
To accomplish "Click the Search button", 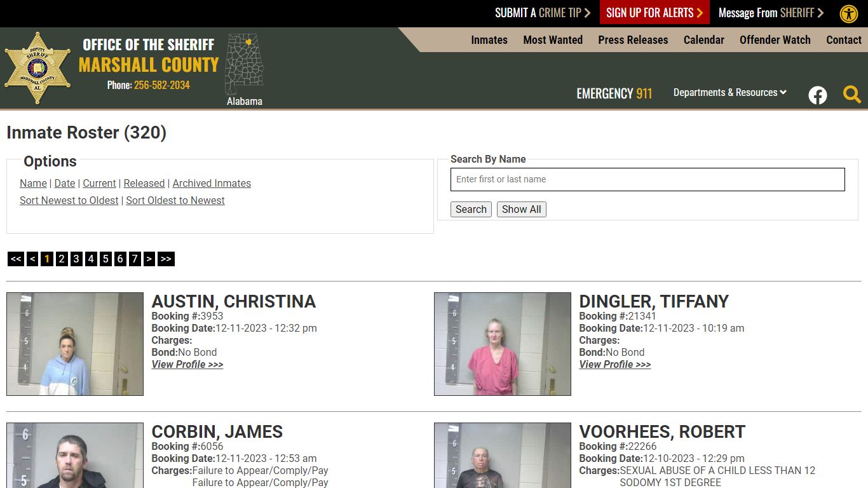I will [471, 209].
